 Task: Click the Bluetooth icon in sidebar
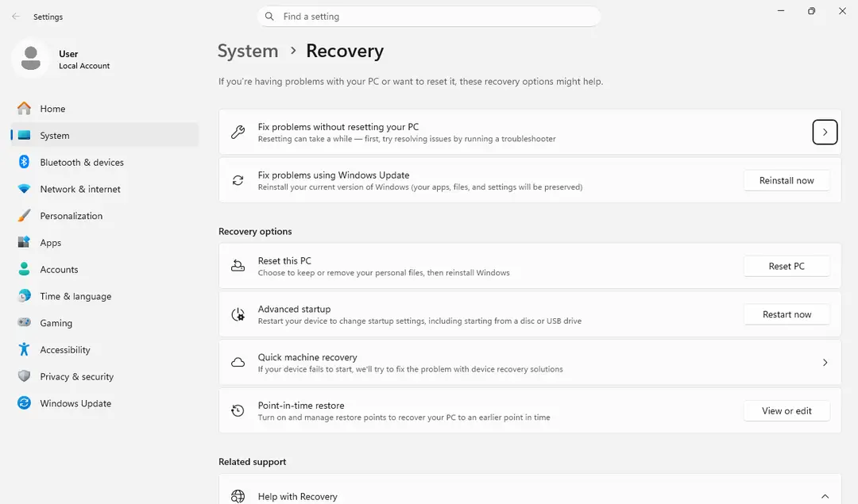click(24, 162)
